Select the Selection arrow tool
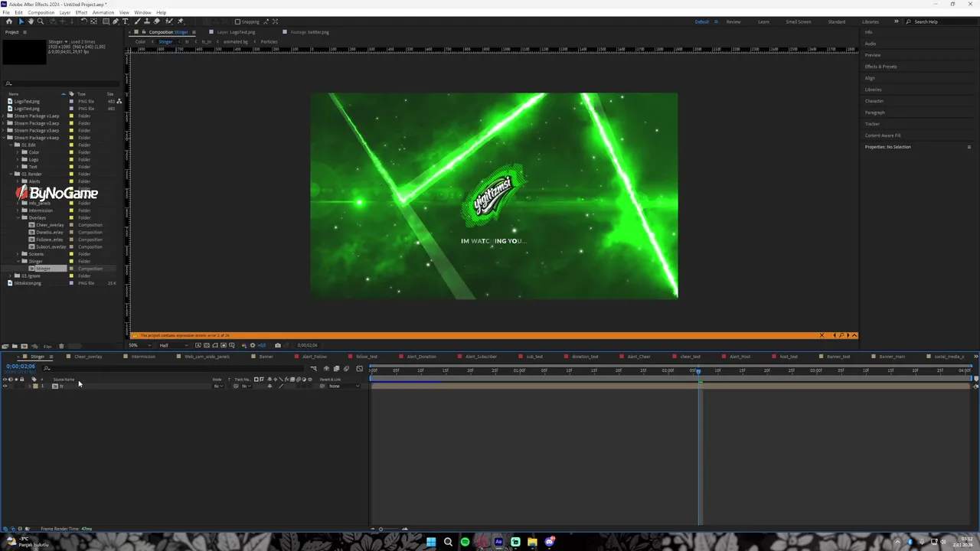980x551 pixels. pos(21,21)
